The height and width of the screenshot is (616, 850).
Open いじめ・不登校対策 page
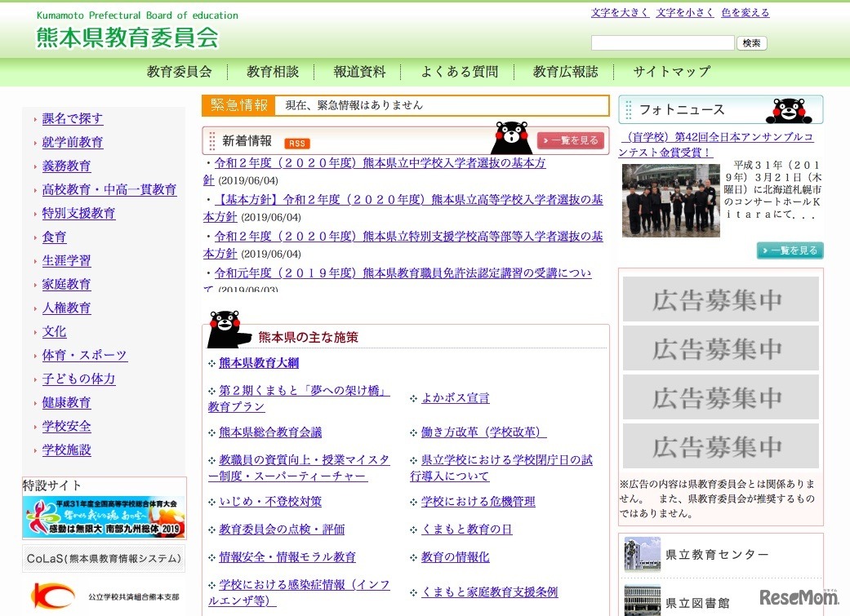268,501
